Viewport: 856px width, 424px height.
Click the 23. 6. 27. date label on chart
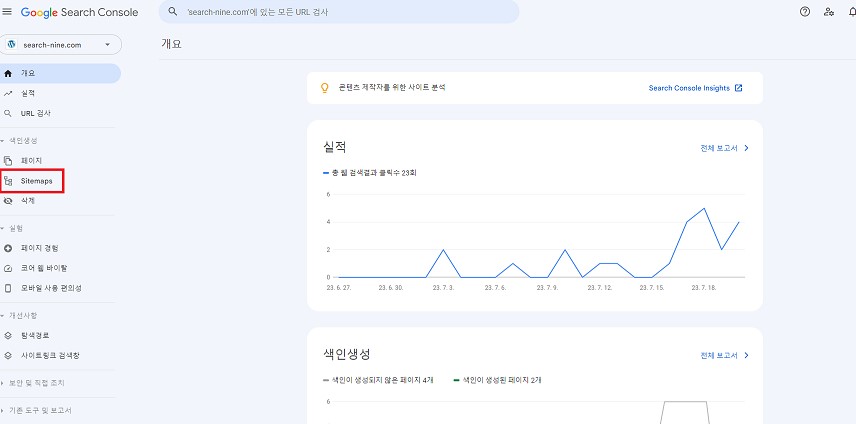coord(338,288)
